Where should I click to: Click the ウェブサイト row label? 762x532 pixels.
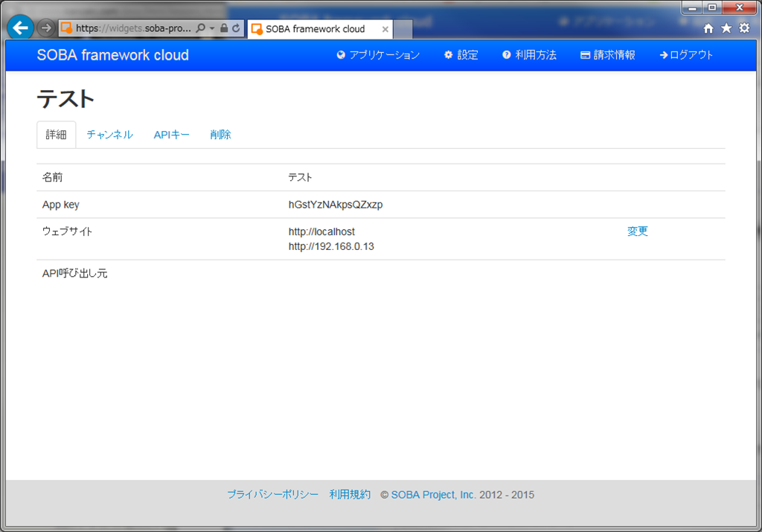67,231
